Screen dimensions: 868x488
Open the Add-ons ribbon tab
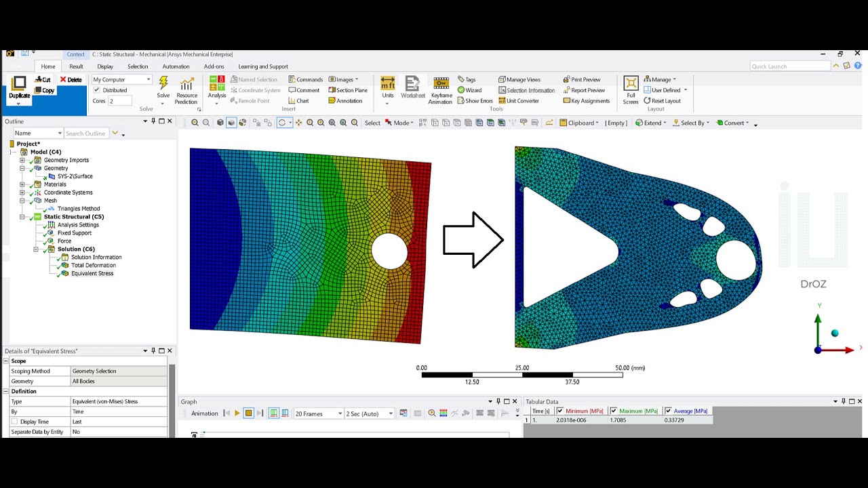[x=214, y=66]
